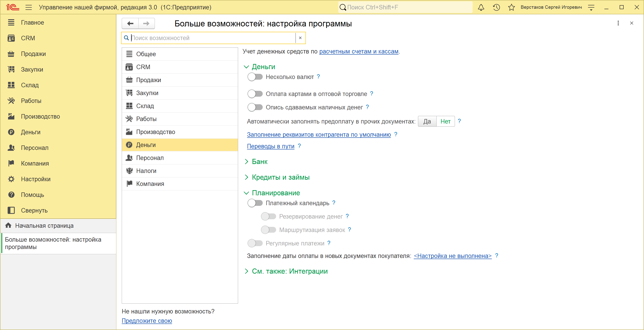Viewport: 644px width, 330px height.
Task: Open Персонал section in left sidebar
Action: click(x=58, y=148)
